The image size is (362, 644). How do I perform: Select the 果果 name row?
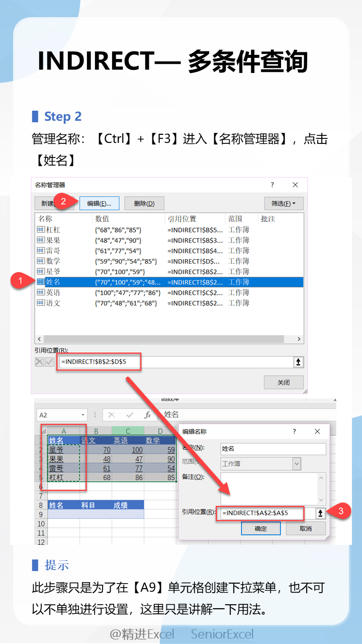pos(169,240)
